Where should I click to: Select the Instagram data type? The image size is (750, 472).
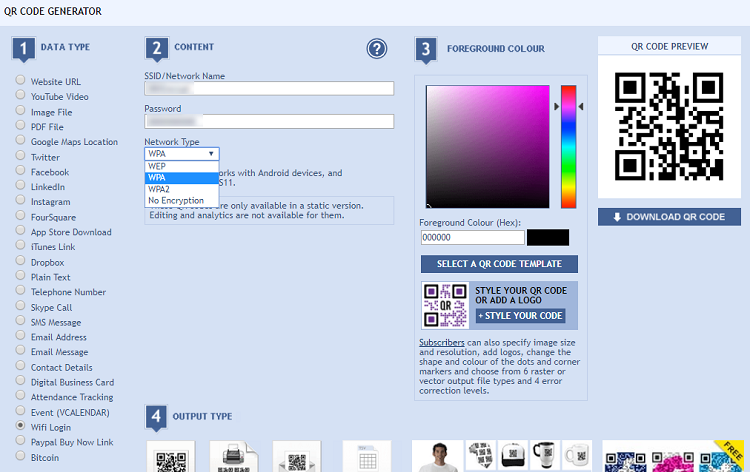pos(20,200)
